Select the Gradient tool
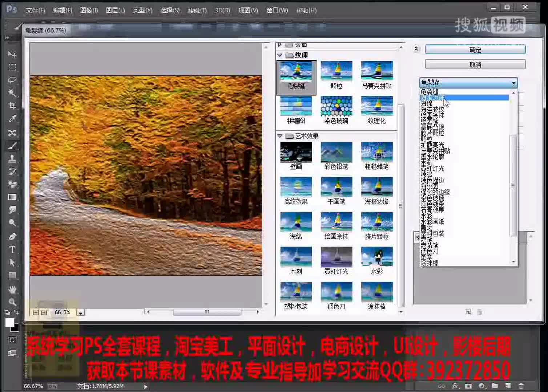Image resolution: width=548 pixels, height=392 pixels. tap(12, 197)
